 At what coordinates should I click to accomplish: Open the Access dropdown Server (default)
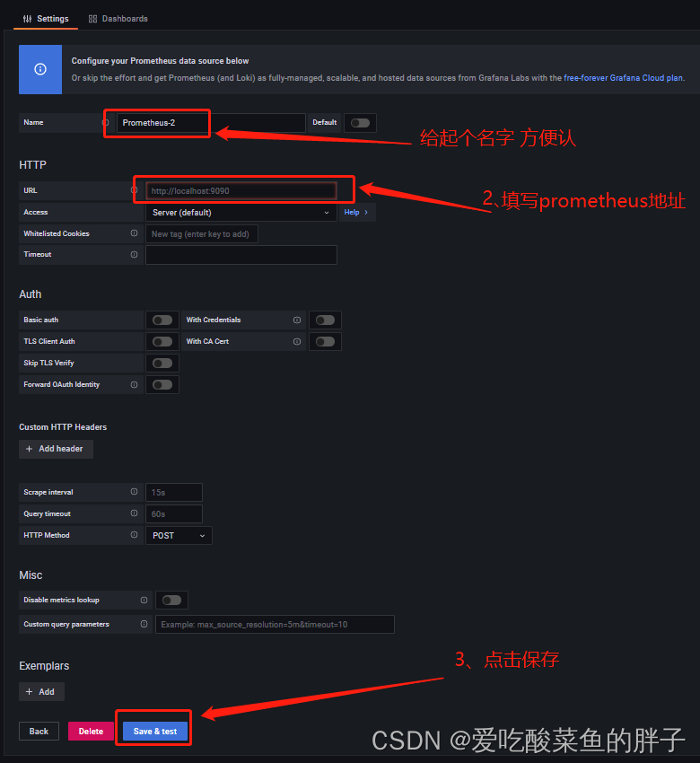[x=241, y=213]
